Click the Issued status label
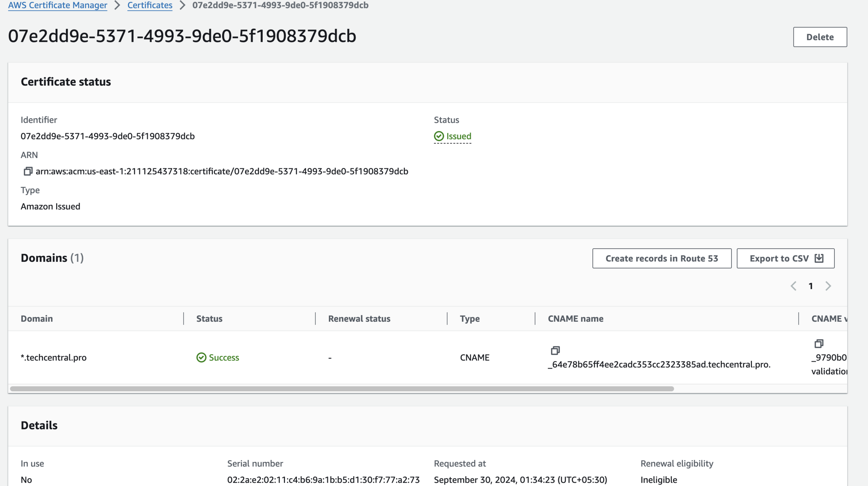Image resolution: width=868 pixels, height=486 pixels. point(458,136)
